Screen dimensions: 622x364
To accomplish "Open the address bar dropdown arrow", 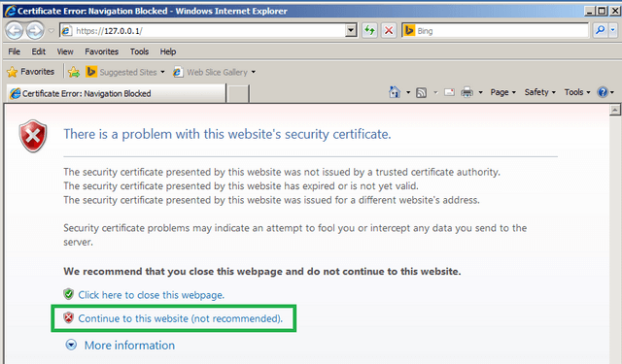I will point(351,30).
